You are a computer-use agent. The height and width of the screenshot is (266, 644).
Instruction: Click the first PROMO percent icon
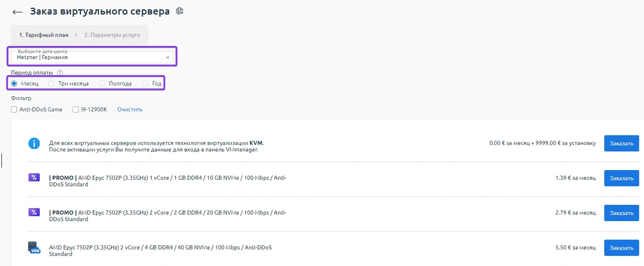click(34, 178)
